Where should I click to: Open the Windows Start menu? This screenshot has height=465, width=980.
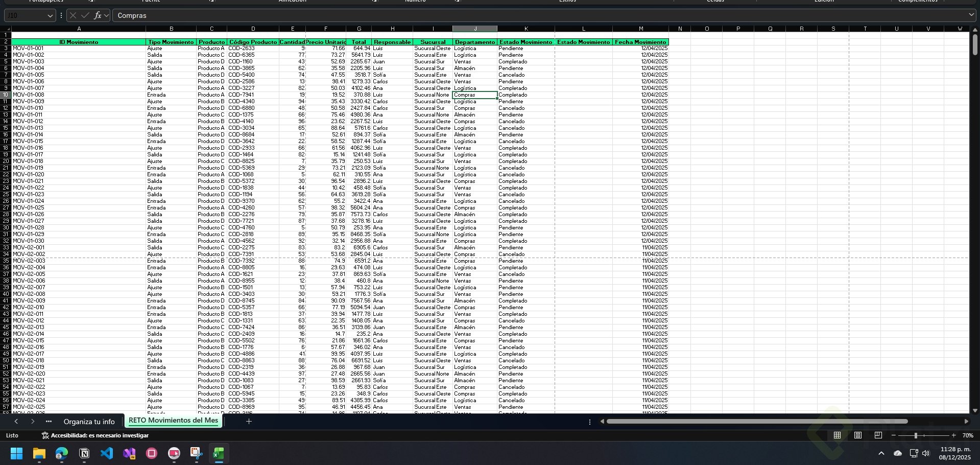click(17, 453)
